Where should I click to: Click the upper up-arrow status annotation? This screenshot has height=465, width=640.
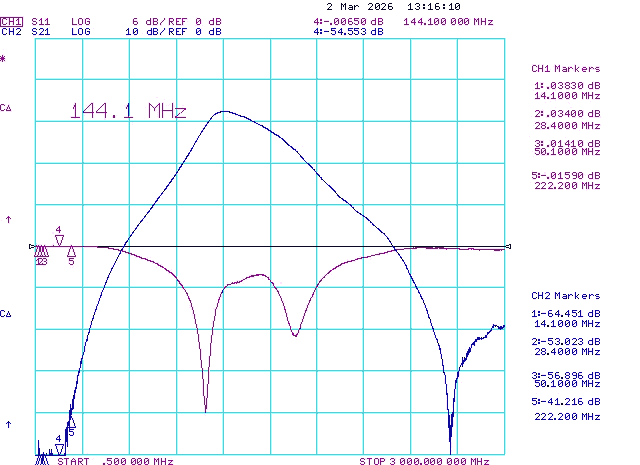[x=8, y=220]
